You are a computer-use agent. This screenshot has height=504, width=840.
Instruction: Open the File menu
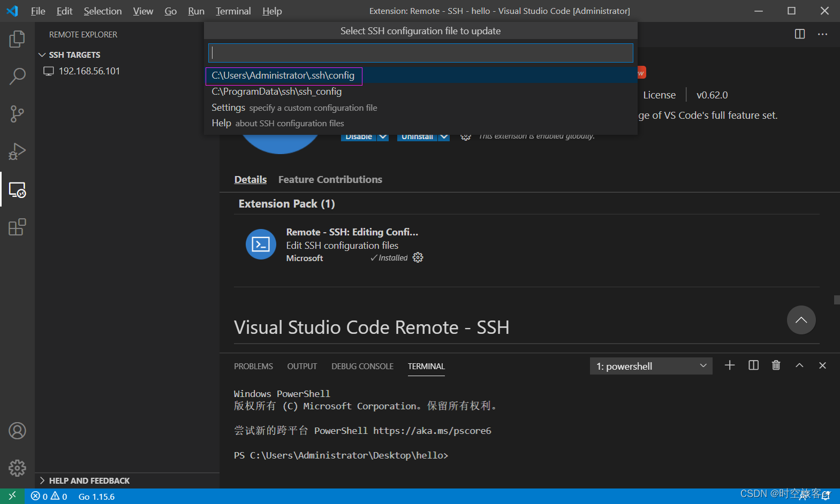(38, 11)
